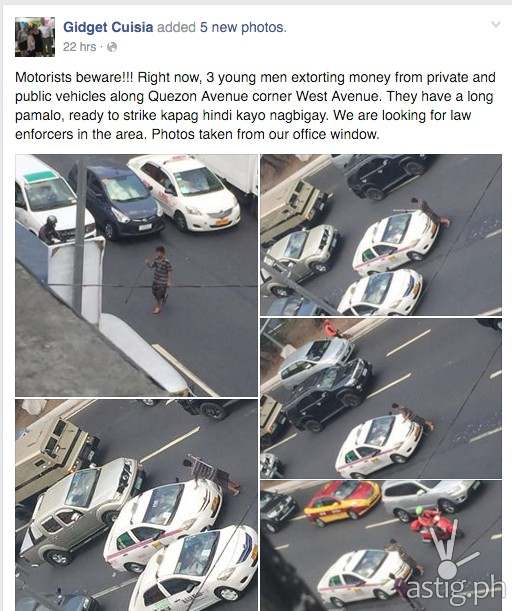Click the astig.ph watermark text
This screenshot has height=611, width=512.
[x=456, y=589]
